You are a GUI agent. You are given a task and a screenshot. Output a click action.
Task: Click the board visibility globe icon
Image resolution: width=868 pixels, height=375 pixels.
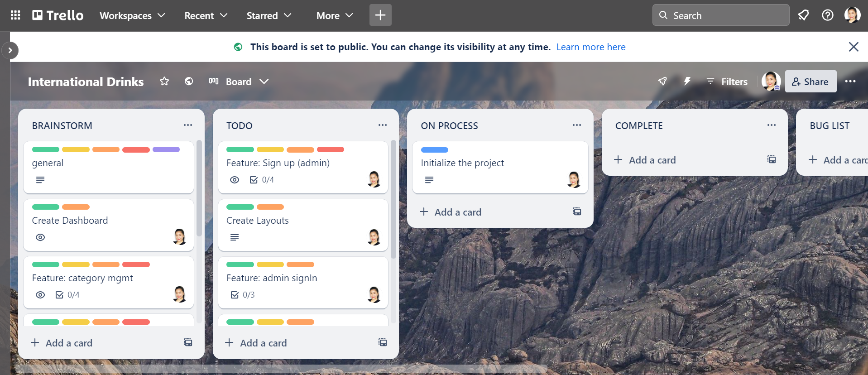[189, 82]
